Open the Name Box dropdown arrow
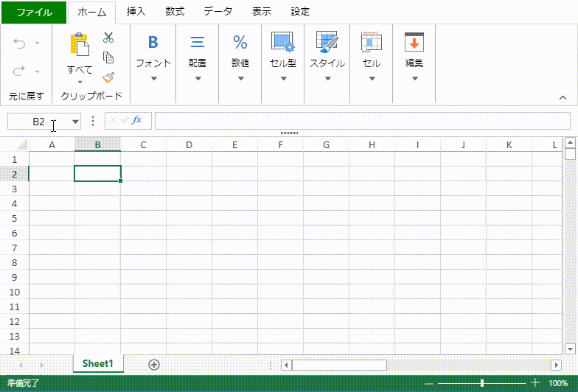Image resolution: width=578 pixels, height=392 pixels. (75, 122)
